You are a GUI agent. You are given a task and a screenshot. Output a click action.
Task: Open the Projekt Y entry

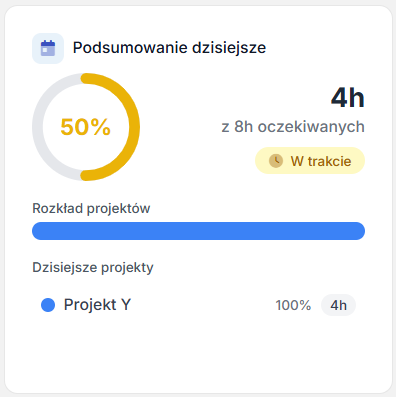[198, 305]
